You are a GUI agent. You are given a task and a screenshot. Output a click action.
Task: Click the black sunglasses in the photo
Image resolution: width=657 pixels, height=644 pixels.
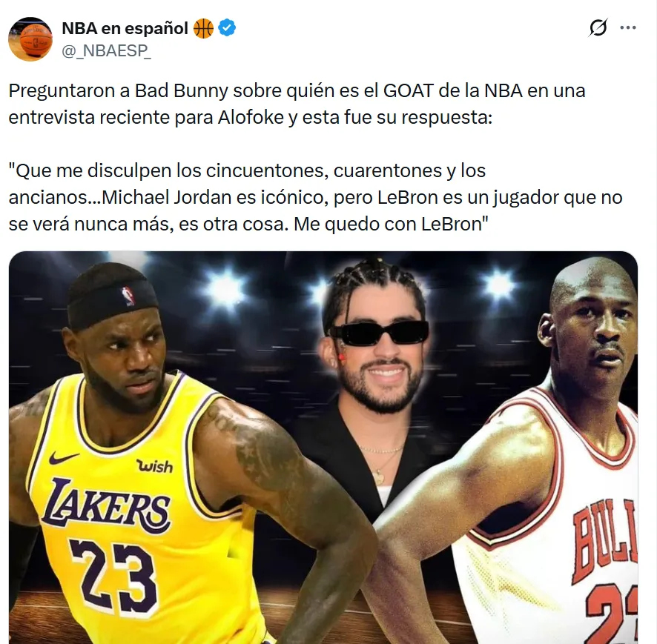coord(380,333)
